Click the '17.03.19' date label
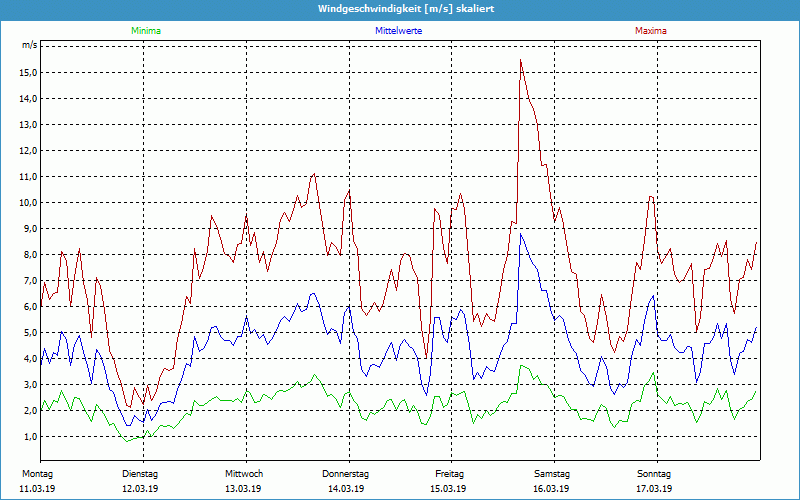 (654, 489)
